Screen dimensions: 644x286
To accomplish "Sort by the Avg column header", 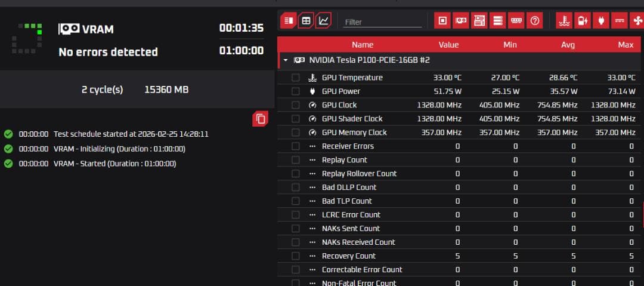I will click(x=568, y=45).
